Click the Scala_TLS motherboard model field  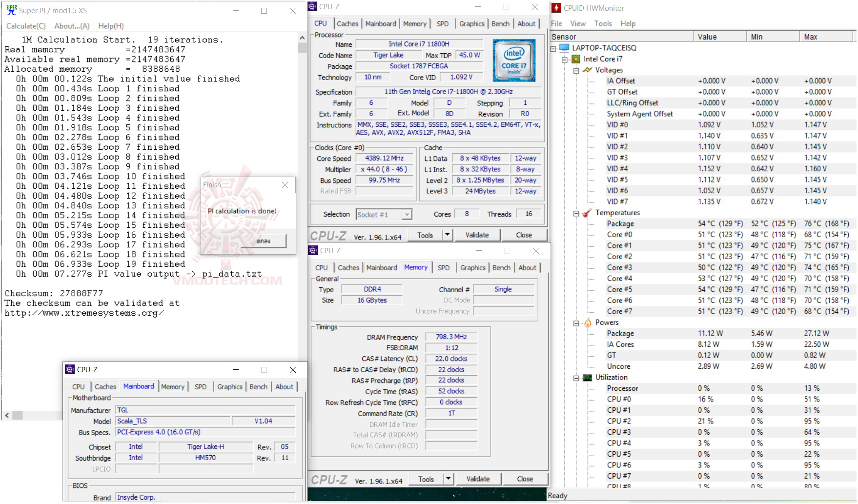(x=173, y=421)
